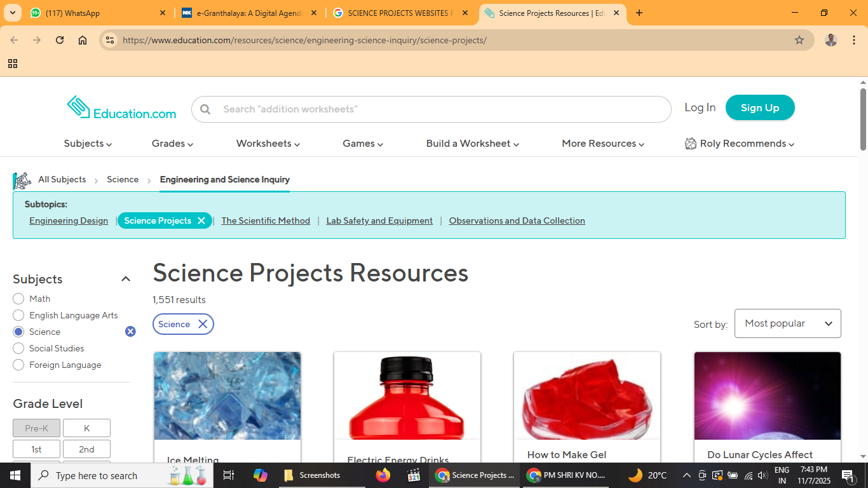Click the search worksheets input field
This screenshot has height=488, width=868.
click(438, 109)
